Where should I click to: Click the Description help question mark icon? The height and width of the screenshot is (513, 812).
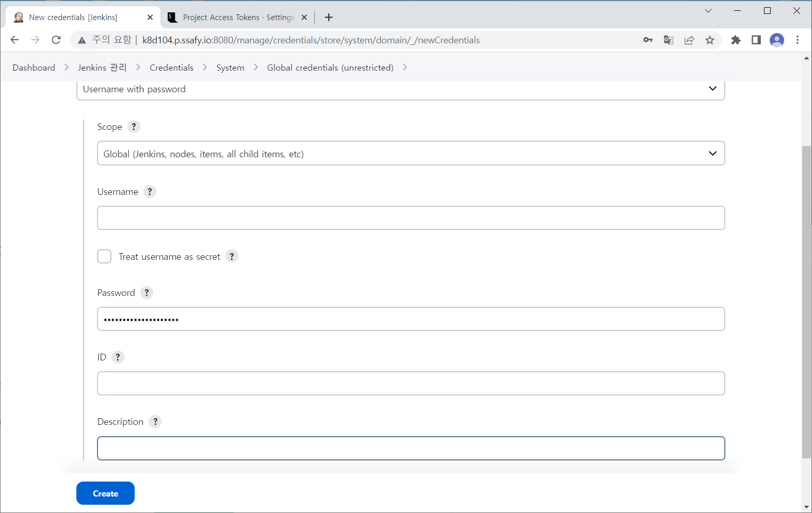155,422
